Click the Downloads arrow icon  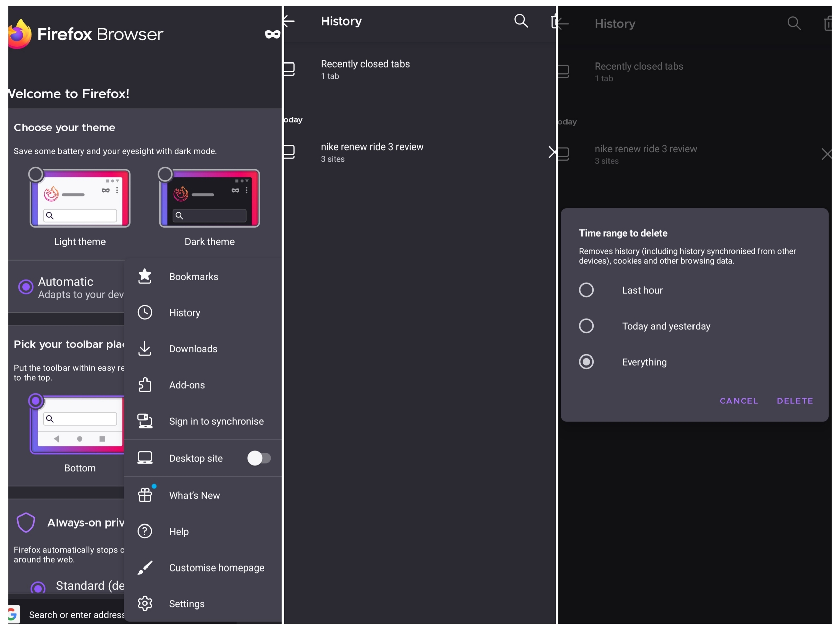pyautogui.click(x=145, y=349)
